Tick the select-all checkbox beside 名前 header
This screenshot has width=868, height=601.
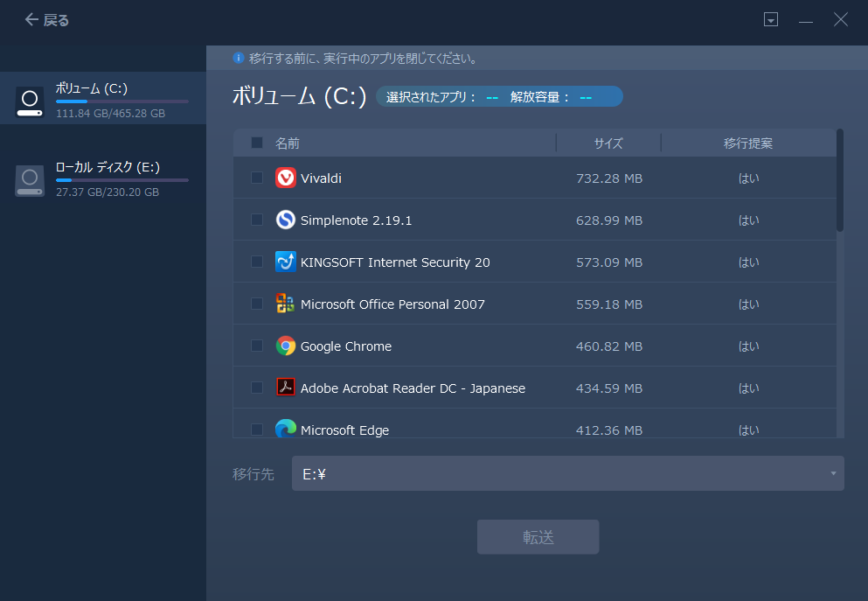257,143
